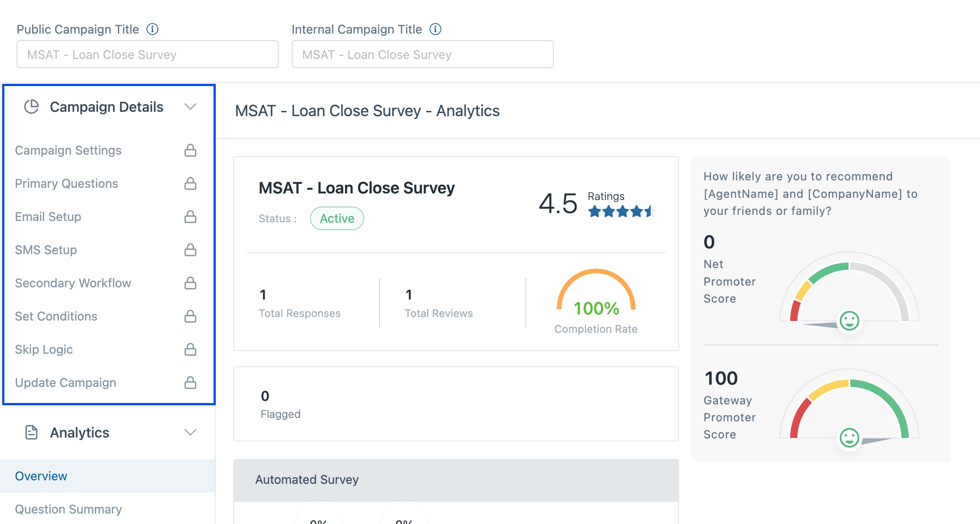980x524 pixels.
Task: Click the 'MSAT - Loan Close Survey' card title
Action: (x=357, y=188)
